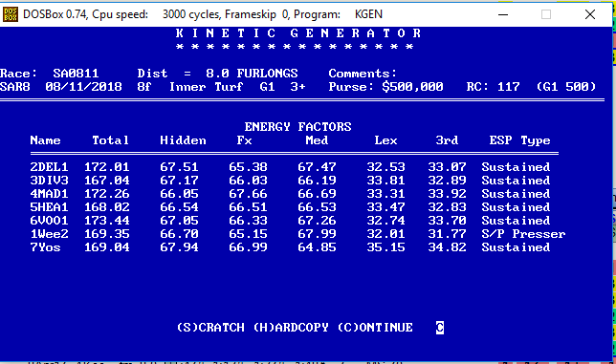Click Hidden value 67.94
This screenshot has height=364, width=616.
pyautogui.click(x=179, y=247)
